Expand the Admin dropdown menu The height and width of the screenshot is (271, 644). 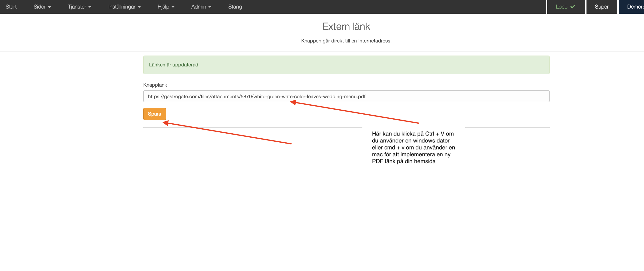(x=201, y=7)
